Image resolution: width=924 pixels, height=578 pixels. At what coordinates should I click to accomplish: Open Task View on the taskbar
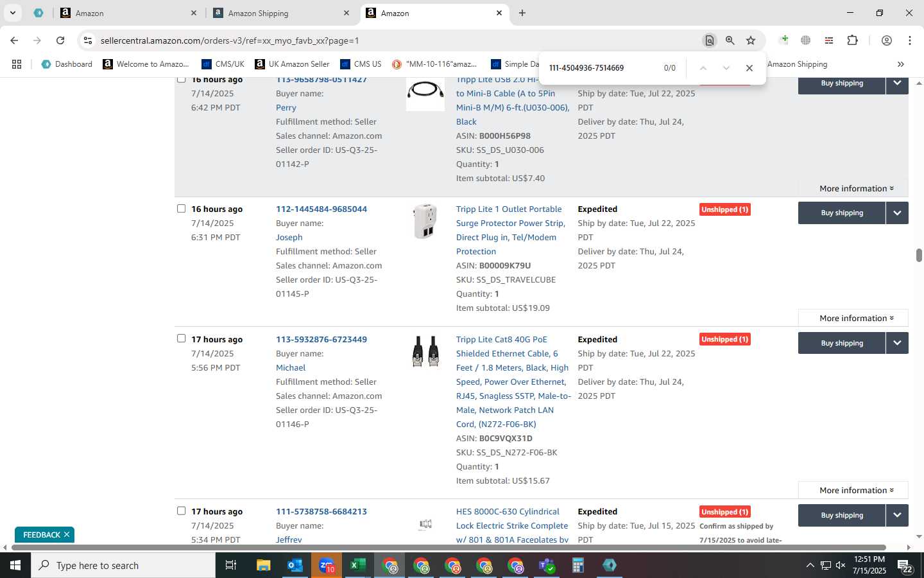231,565
